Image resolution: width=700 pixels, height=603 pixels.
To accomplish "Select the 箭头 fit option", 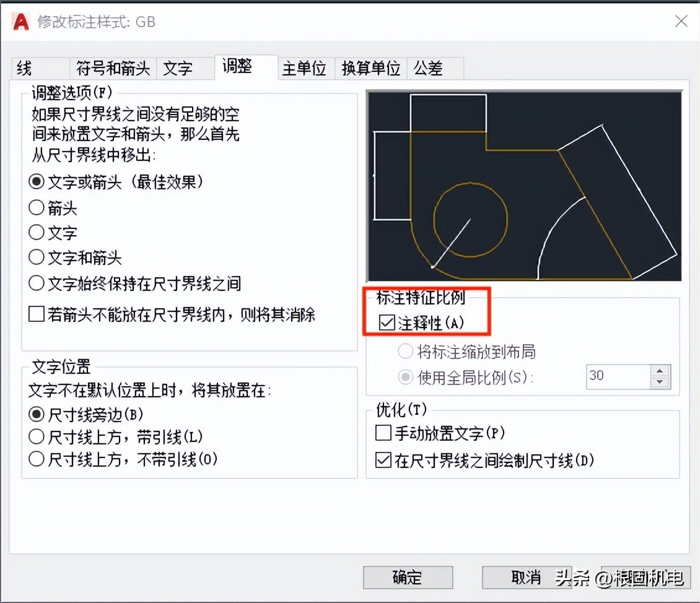I will click(x=36, y=207).
